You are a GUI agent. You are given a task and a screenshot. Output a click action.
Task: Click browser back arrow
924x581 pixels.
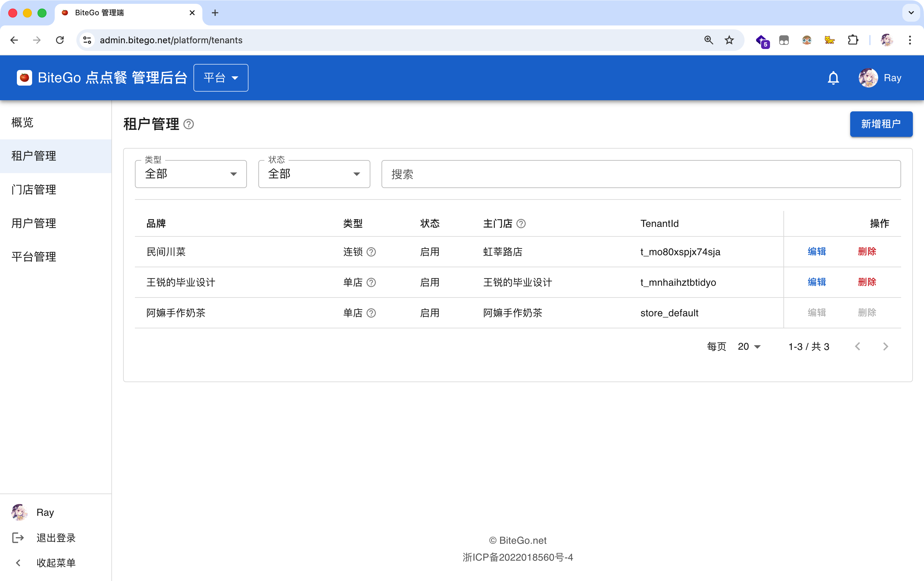tap(14, 40)
